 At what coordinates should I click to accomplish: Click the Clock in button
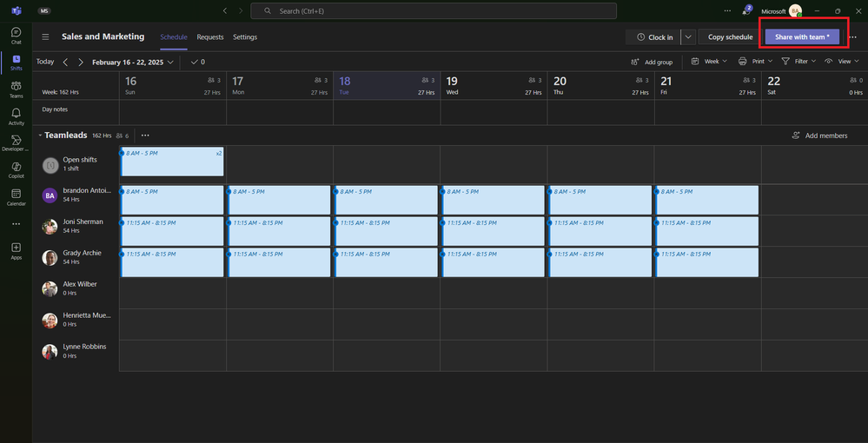click(654, 37)
